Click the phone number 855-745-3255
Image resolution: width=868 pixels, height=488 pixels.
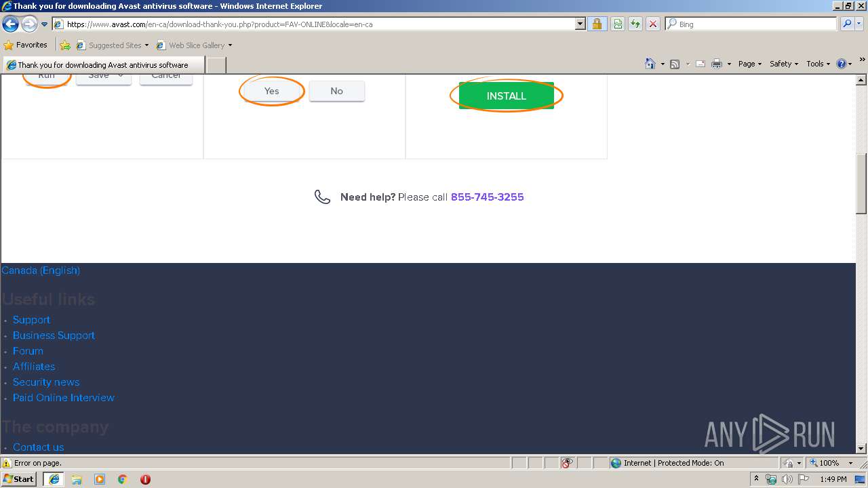tap(487, 197)
